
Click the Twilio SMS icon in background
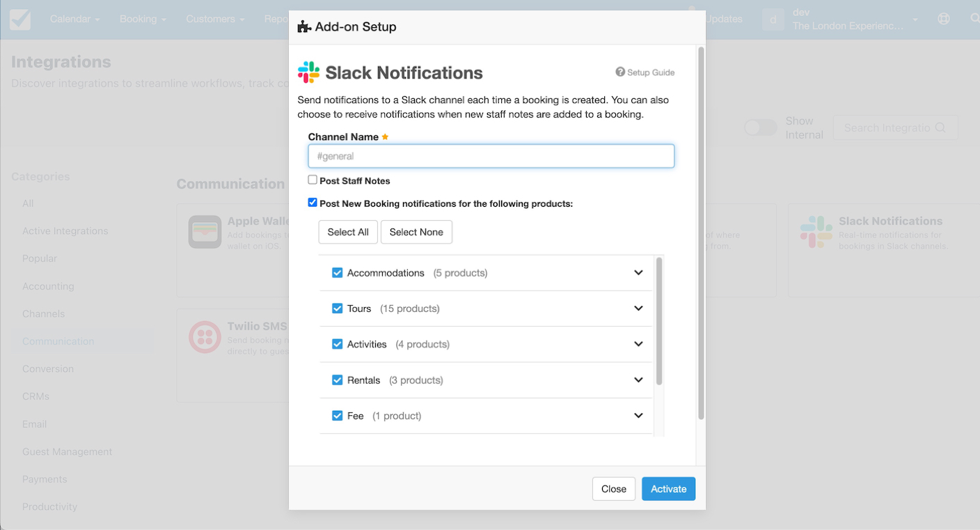coord(205,337)
